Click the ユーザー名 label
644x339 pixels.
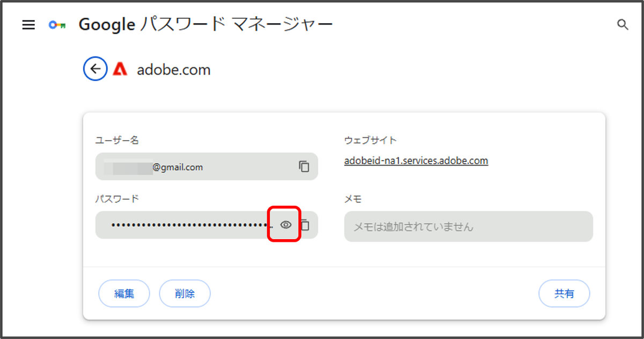pos(117,140)
